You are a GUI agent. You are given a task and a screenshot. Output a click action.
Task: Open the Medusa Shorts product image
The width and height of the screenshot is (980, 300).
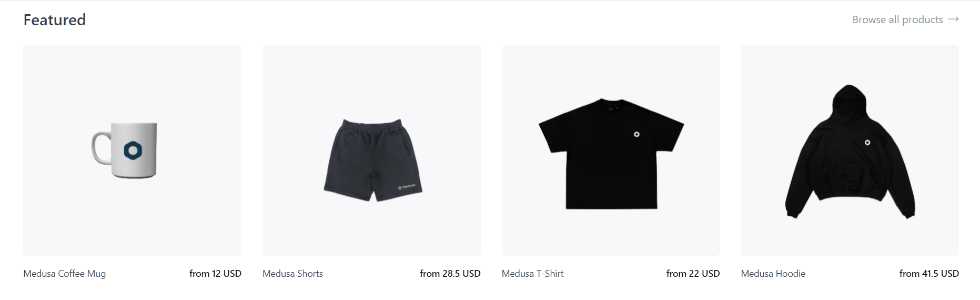pos(371,151)
